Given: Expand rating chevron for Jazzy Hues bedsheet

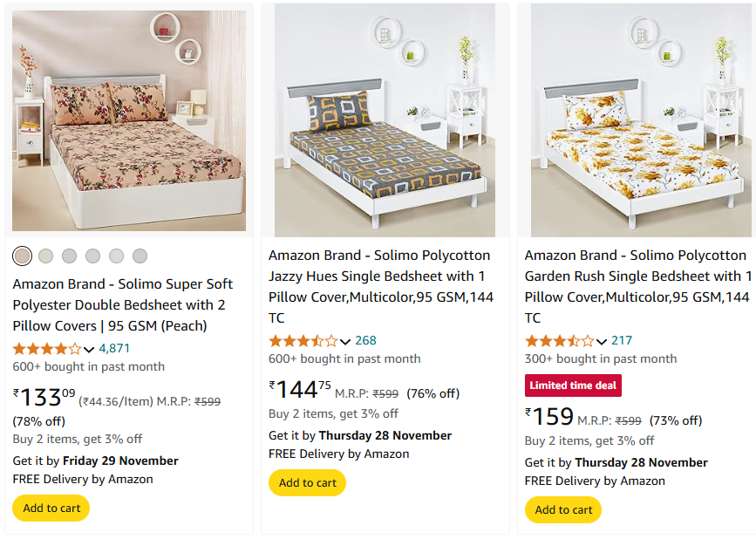Looking at the screenshot, I should pyautogui.click(x=344, y=341).
